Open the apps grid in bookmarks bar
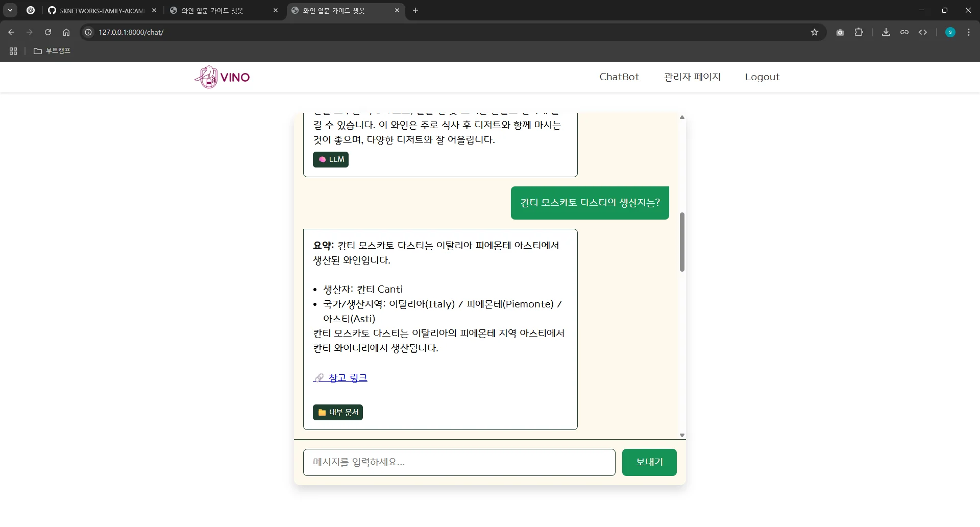 pyautogui.click(x=13, y=51)
